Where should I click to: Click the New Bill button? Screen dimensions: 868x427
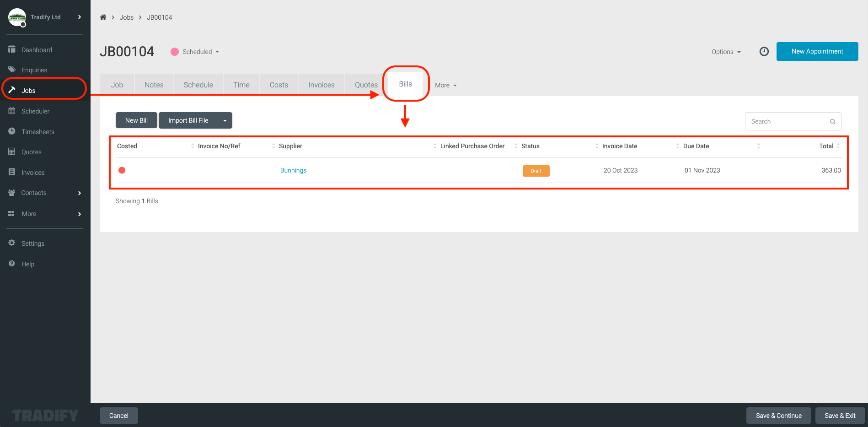tap(136, 120)
